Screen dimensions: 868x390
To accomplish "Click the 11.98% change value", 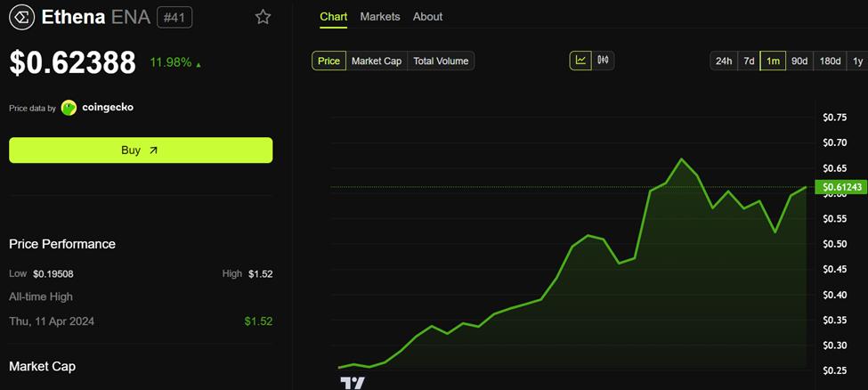I will pyautogui.click(x=171, y=62).
